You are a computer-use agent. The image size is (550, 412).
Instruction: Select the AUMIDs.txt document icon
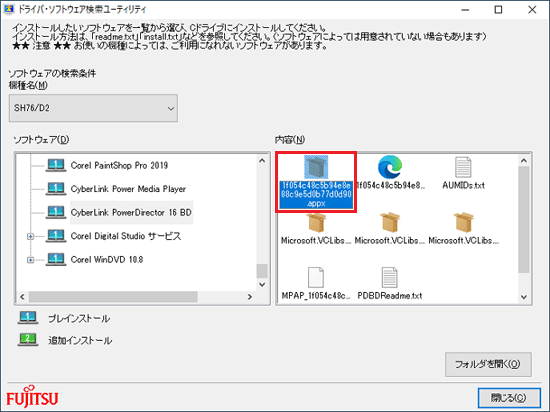463,167
